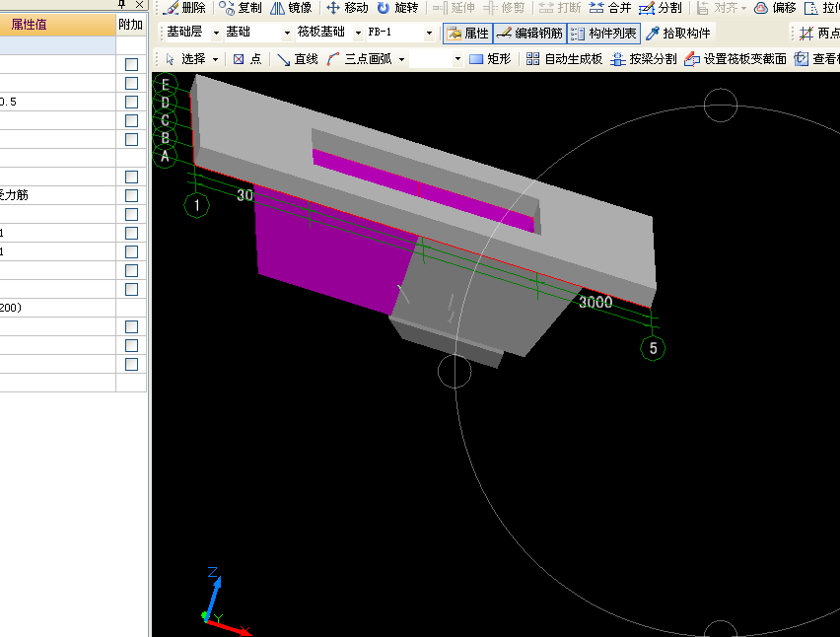Choose the 直线 (line) drawing tool

point(298,59)
